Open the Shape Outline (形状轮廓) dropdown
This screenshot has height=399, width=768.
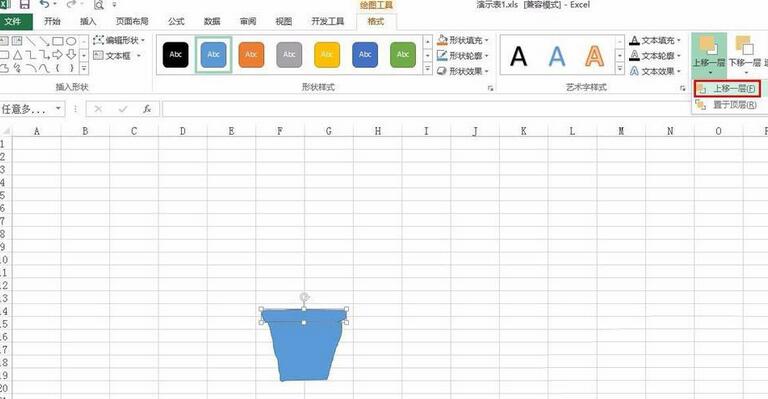[463, 56]
